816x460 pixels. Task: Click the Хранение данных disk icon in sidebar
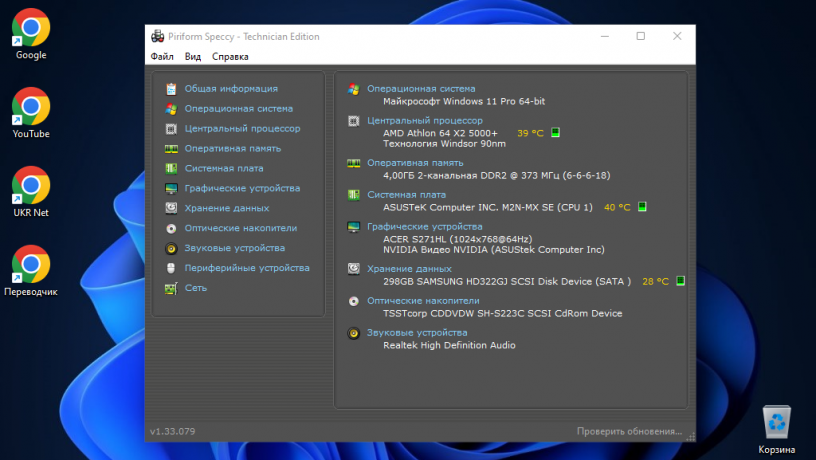point(171,208)
